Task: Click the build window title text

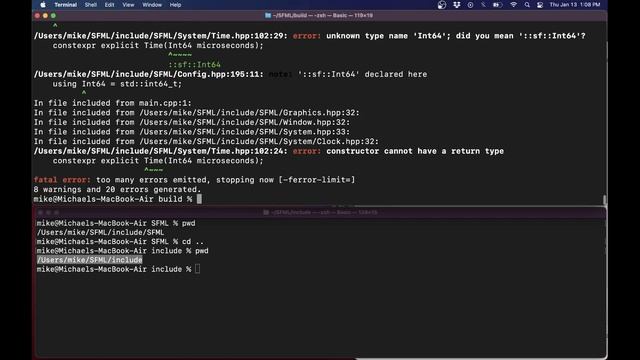Action: point(323,16)
